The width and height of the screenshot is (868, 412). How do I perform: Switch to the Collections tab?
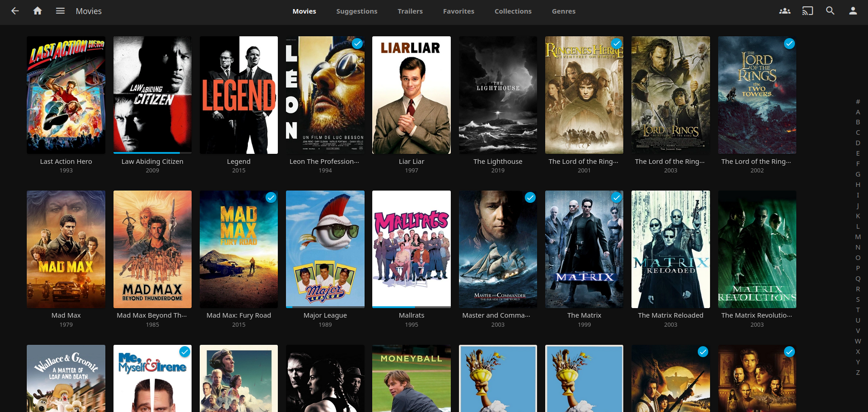[513, 11]
